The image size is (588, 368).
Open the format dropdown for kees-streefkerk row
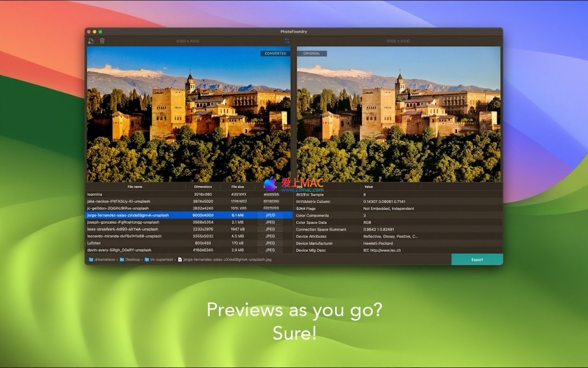click(x=270, y=229)
